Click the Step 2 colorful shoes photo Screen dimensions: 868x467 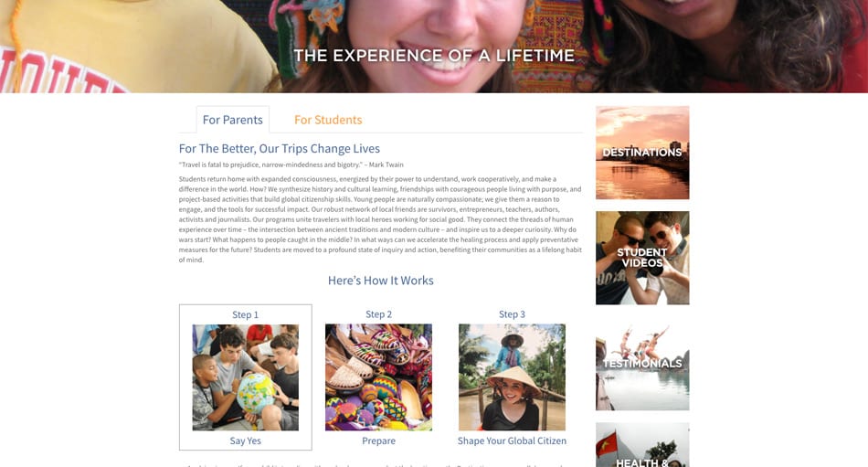point(378,377)
